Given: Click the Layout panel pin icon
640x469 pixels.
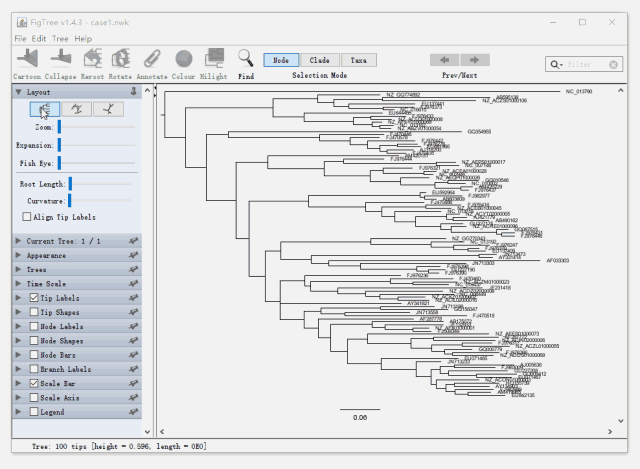Looking at the screenshot, I should [x=133, y=92].
